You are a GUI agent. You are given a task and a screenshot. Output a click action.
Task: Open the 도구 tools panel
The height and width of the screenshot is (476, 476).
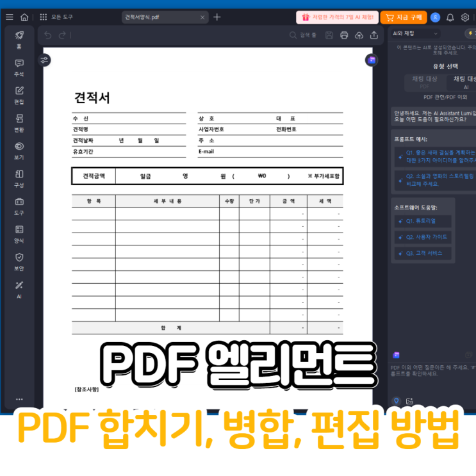pos(19,206)
